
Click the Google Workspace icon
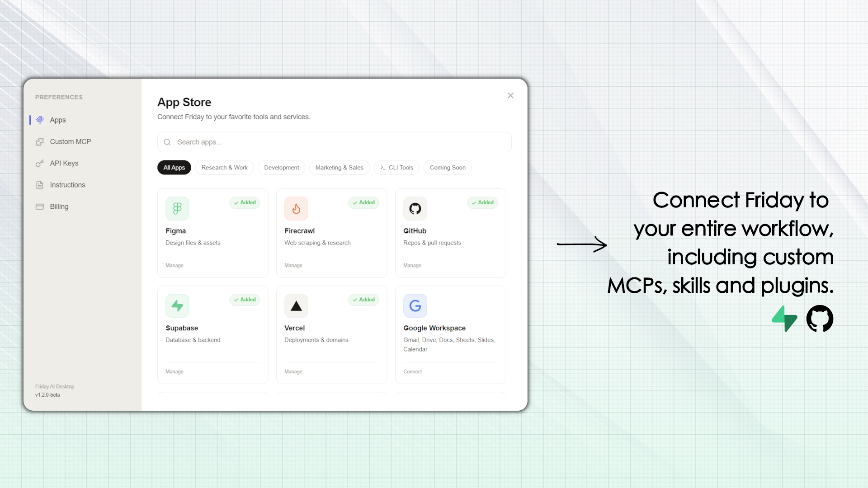[x=415, y=305]
